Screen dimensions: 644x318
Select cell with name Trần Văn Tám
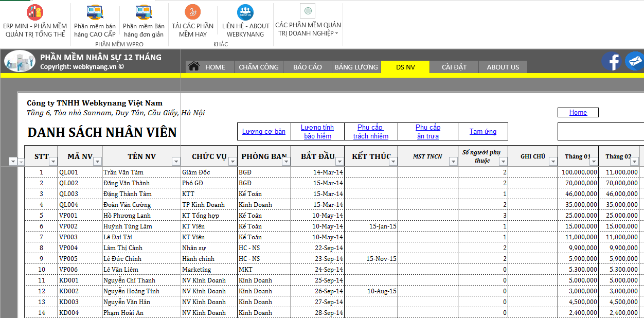pyautogui.click(x=141, y=172)
